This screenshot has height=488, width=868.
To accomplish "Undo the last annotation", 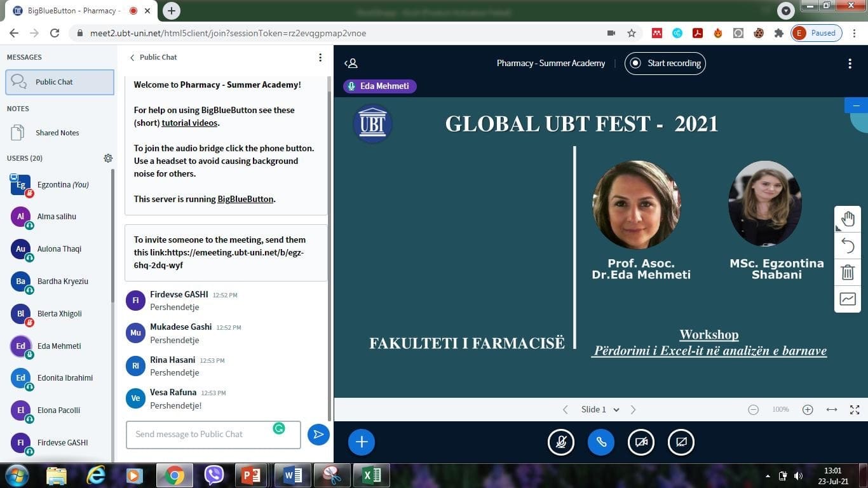I will [848, 245].
